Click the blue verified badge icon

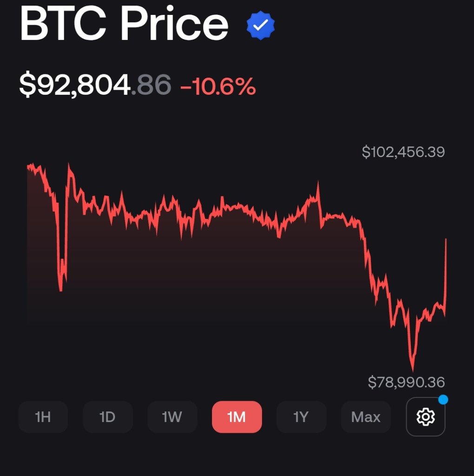[x=261, y=26]
